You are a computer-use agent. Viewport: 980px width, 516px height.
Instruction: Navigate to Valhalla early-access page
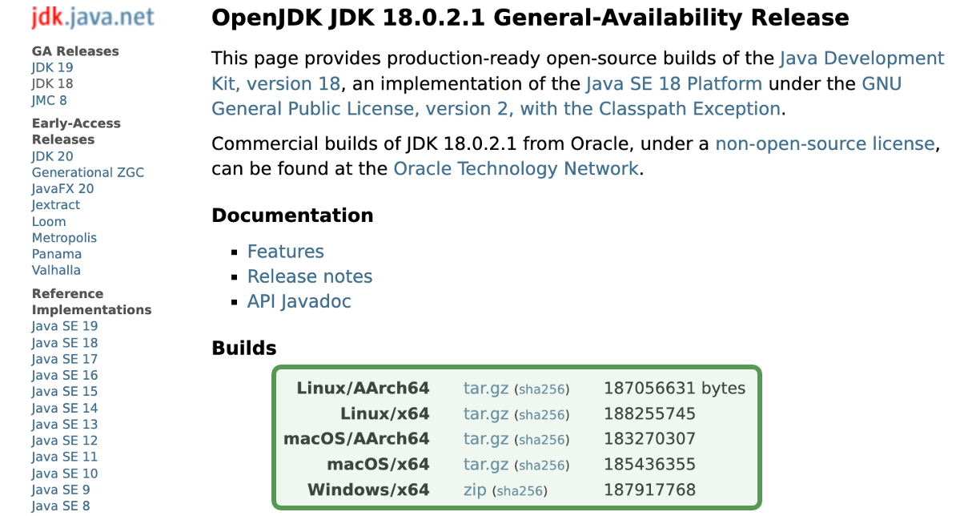click(56, 270)
